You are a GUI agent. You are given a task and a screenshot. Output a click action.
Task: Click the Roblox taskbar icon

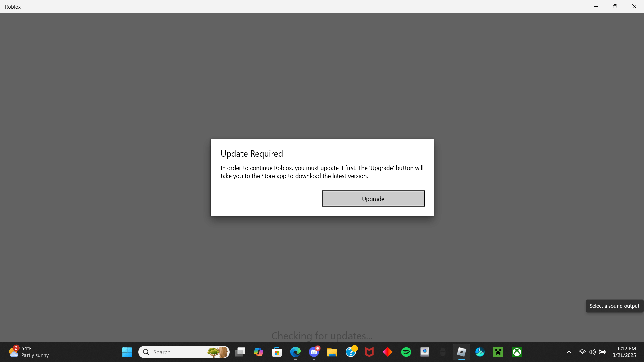pos(462,352)
